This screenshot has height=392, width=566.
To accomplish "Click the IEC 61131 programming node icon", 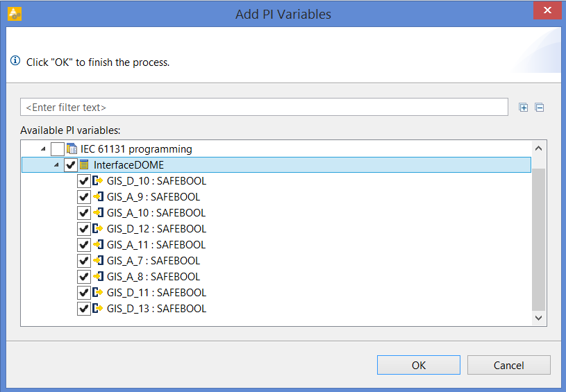I will pyautogui.click(x=72, y=148).
